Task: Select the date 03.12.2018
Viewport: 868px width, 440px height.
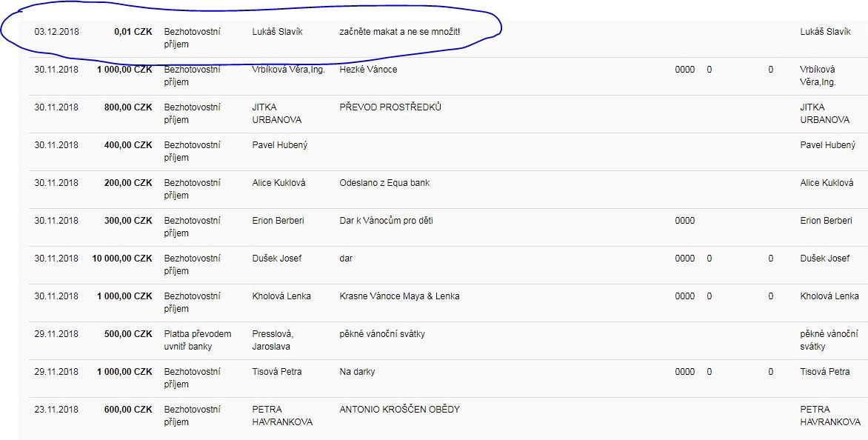Action: [56, 32]
